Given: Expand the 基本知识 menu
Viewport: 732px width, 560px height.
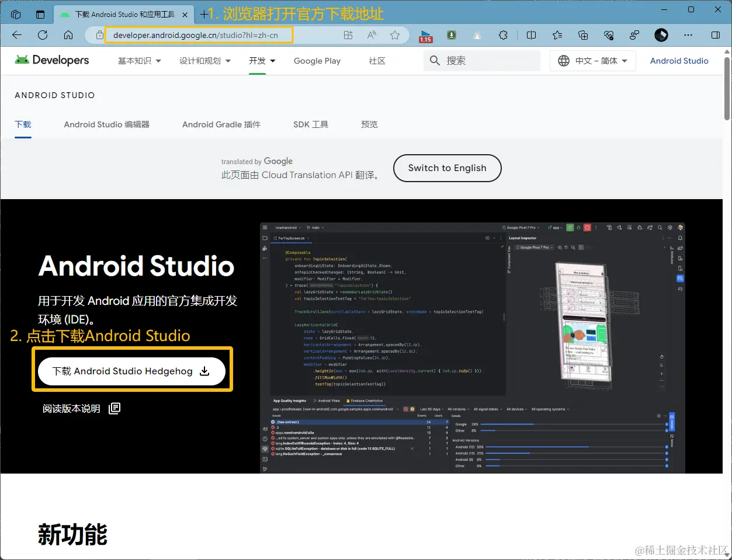Looking at the screenshot, I should (x=140, y=61).
